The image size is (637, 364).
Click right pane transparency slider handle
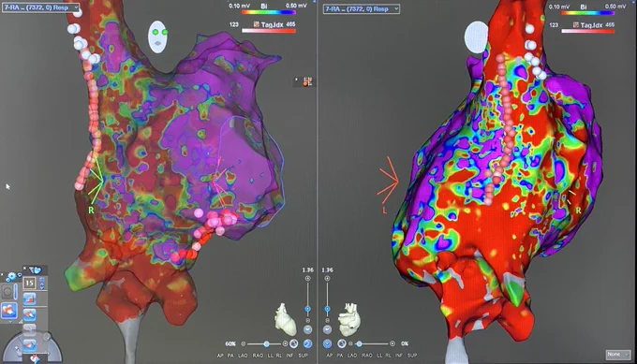coord(359,343)
